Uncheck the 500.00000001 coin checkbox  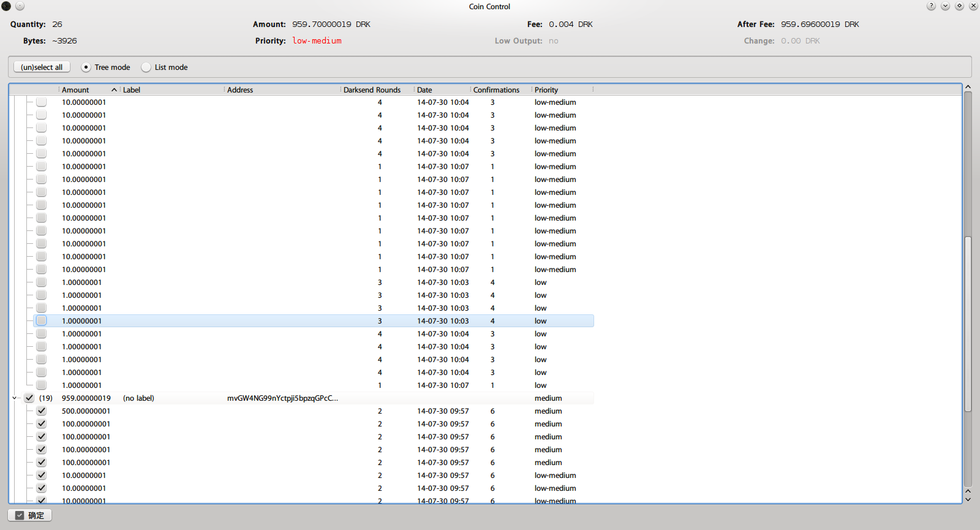(x=41, y=411)
